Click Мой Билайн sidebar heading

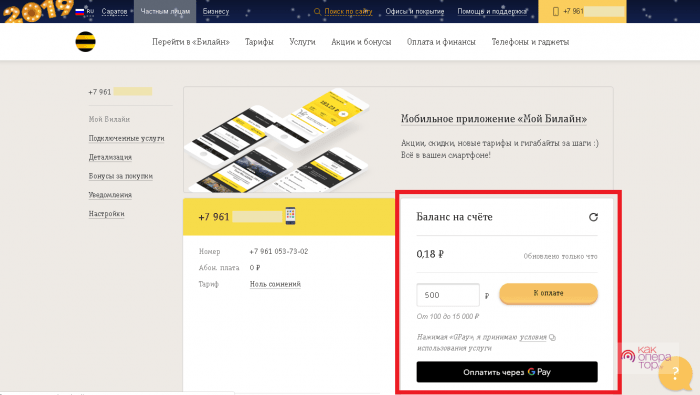[x=109, y=119]
